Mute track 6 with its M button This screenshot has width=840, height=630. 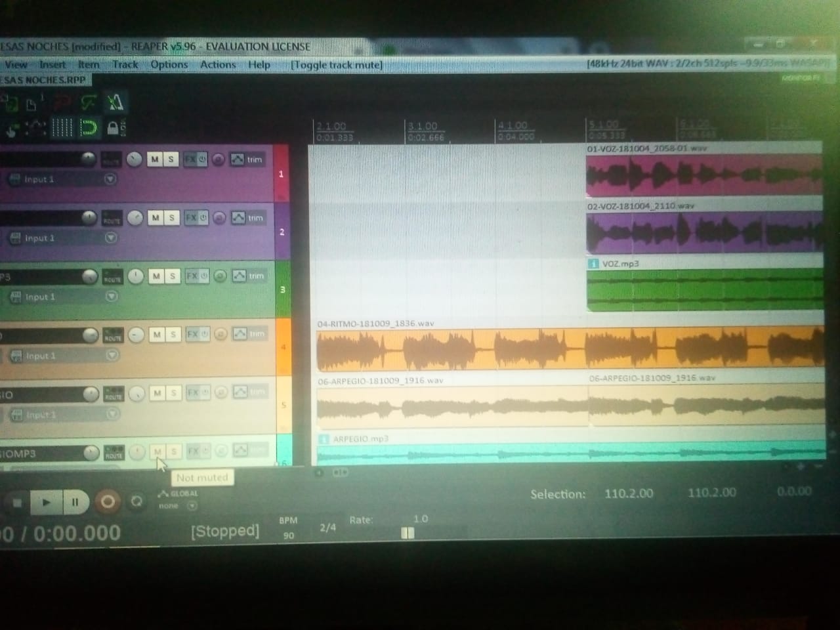point(157,451)
